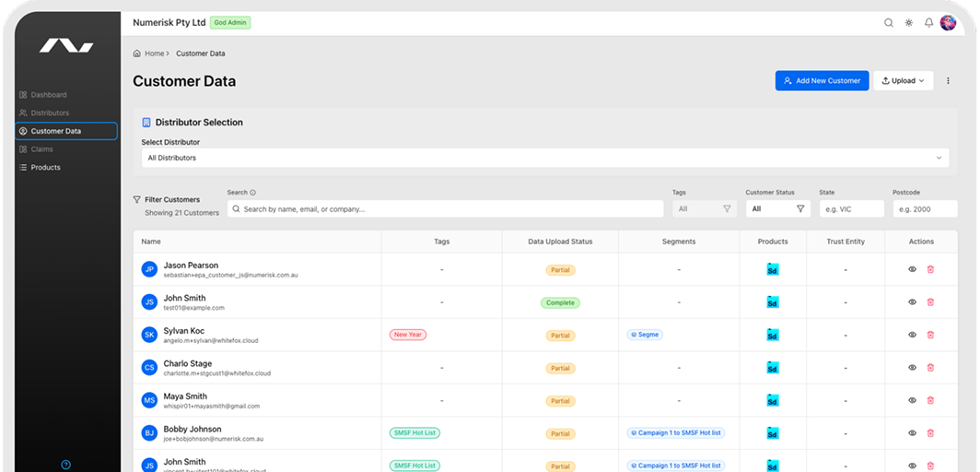This screenshot has width=980, height=472.
Task: Click the home icon in breadcrumb
Action: (137, 53)
